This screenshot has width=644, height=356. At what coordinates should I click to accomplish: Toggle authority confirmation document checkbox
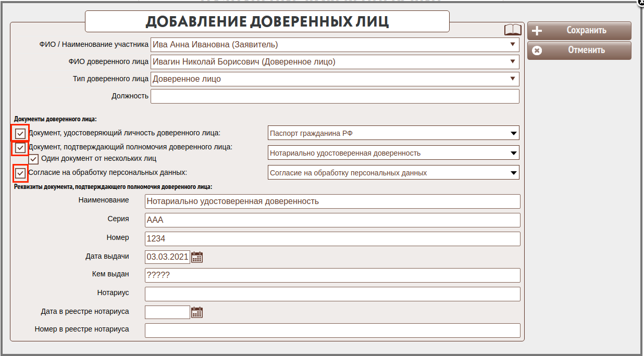pos(20,148)
